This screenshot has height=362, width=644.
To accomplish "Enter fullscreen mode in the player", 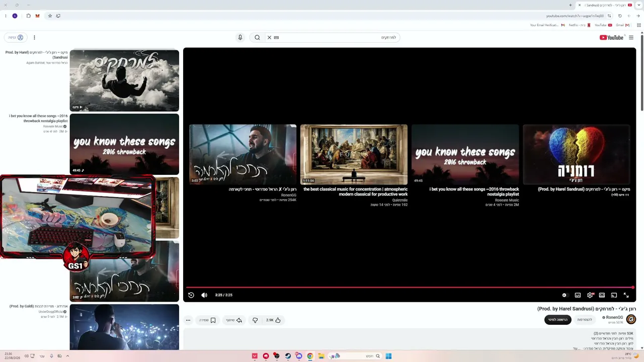I will [626, 295].
